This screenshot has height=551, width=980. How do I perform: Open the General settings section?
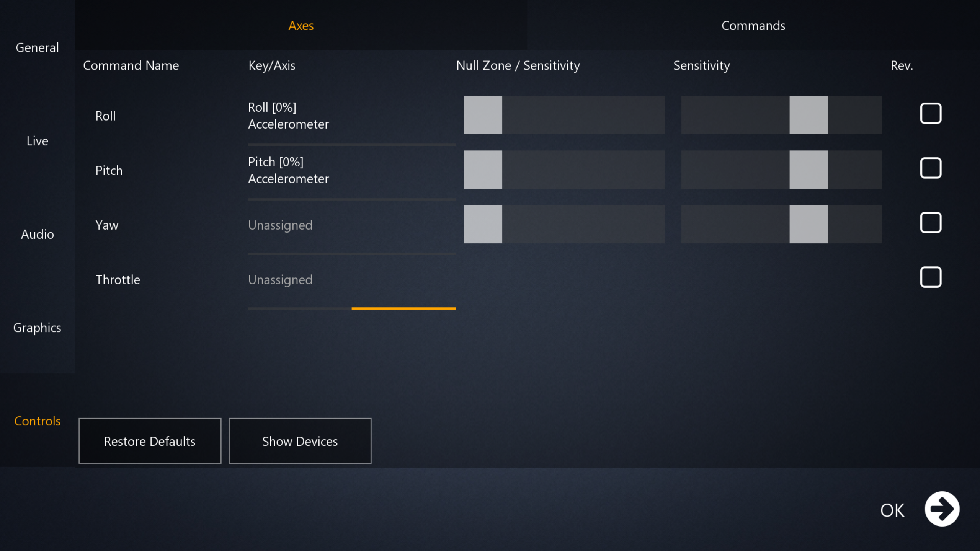click(x=37, y=47)
